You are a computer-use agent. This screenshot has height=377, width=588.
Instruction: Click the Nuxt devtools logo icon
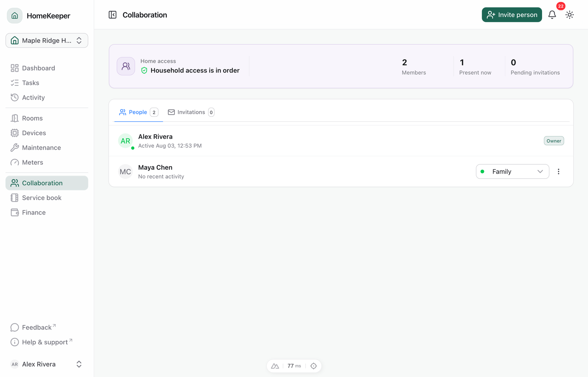pos(275,366)
